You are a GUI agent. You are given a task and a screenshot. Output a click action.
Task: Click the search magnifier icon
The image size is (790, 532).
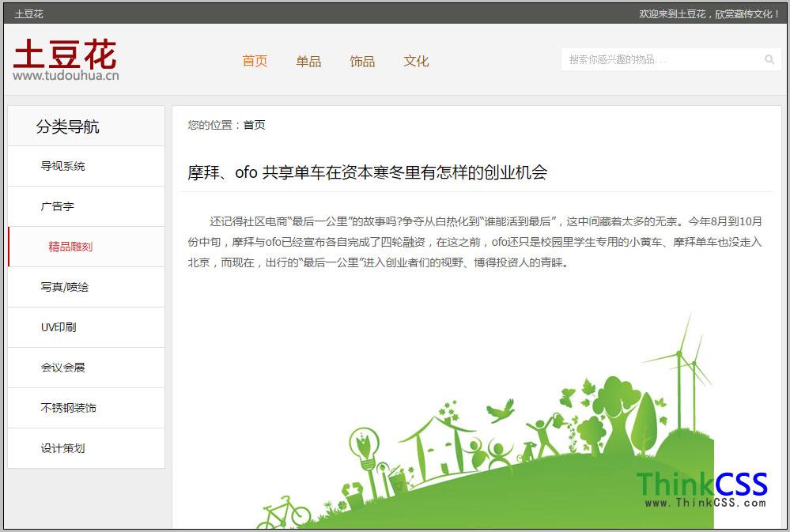(769, 59)
